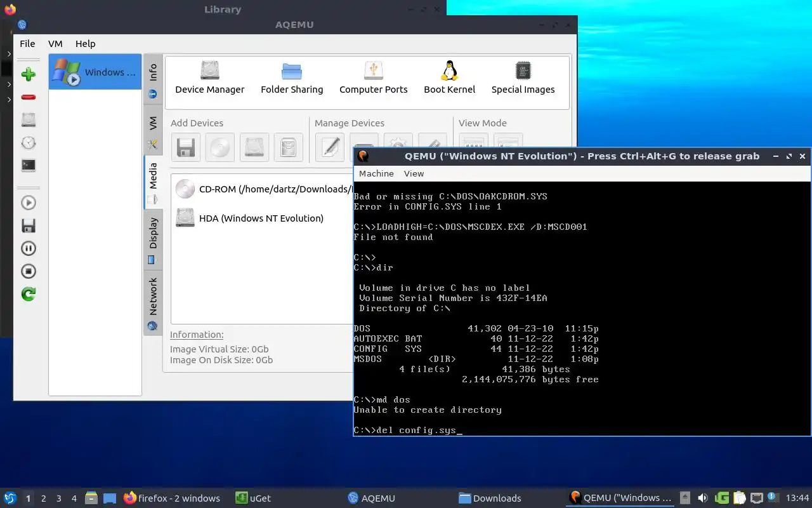
Task: Open the Network tab
Action: click(x=153, y=304)
